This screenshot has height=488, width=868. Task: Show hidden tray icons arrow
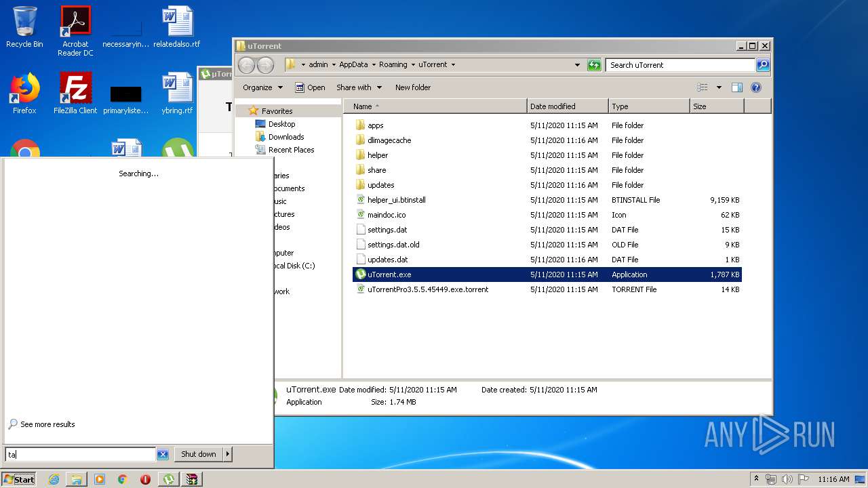(757, 479)
